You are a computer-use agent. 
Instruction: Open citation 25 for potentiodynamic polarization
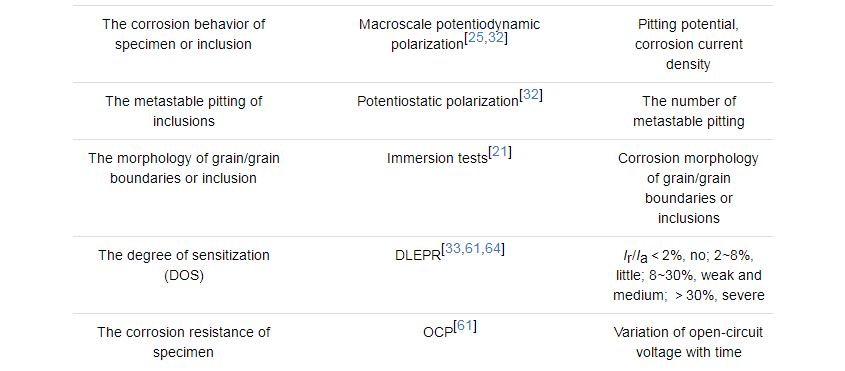[476, 40]
